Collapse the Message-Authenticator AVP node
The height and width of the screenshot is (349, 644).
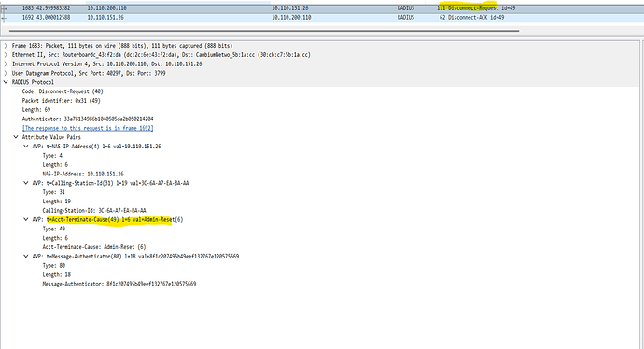point(26,257)
